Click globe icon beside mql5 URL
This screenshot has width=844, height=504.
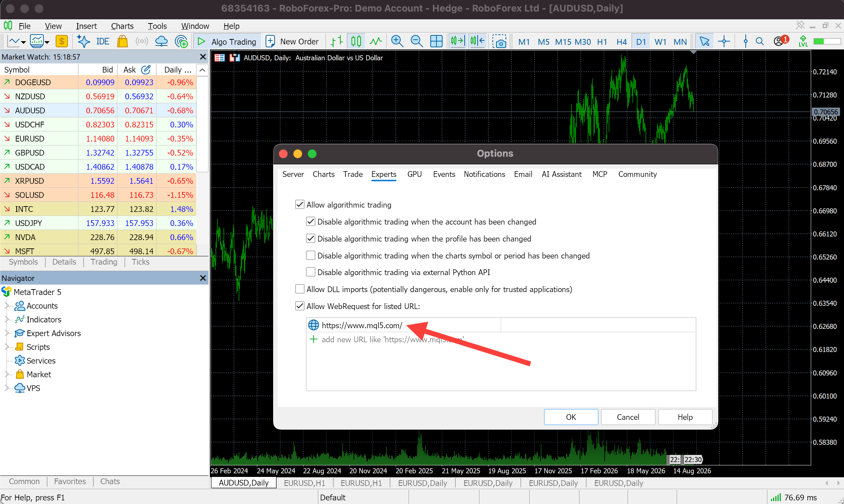(313, 325)
